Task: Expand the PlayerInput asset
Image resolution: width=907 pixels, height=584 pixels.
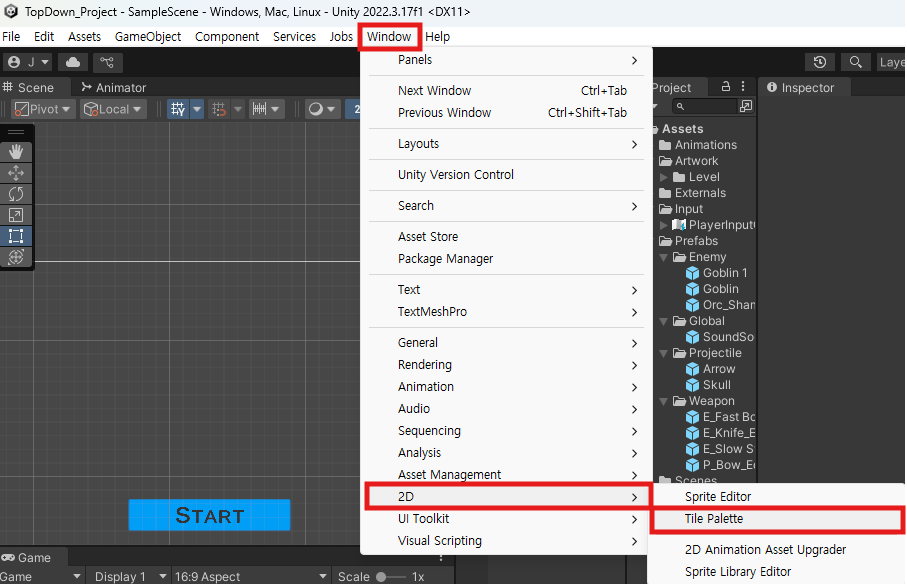Action: tap(663, 225)
